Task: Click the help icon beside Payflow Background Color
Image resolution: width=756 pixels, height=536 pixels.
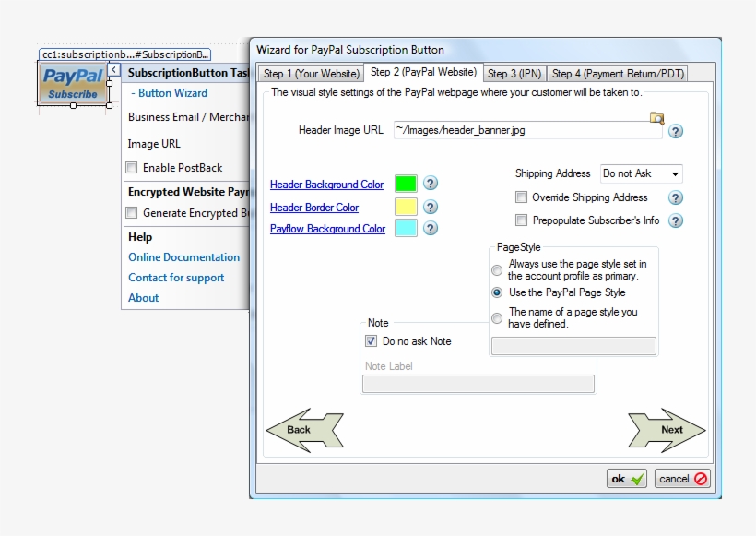Action: [x=431, y=229]
